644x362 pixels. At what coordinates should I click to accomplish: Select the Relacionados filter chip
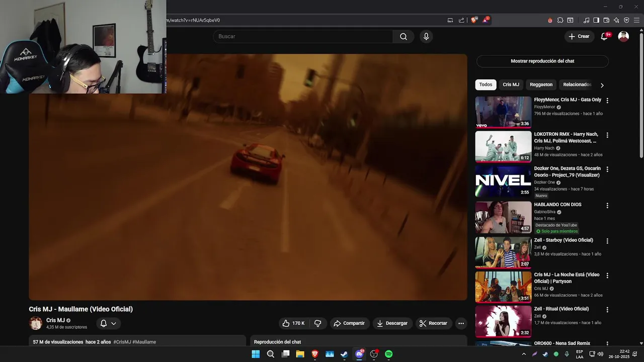click(x=577, y=84)
